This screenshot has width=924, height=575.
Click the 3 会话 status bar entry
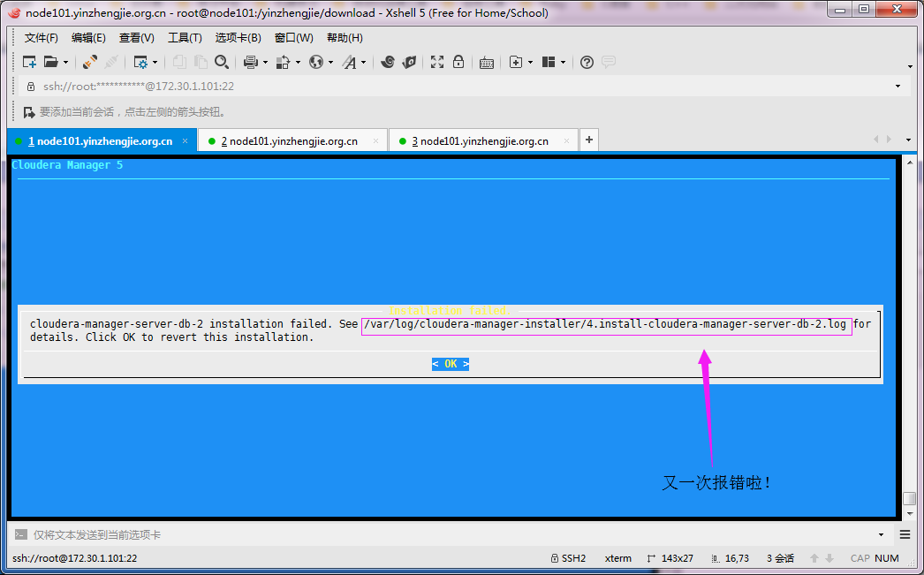780,558
